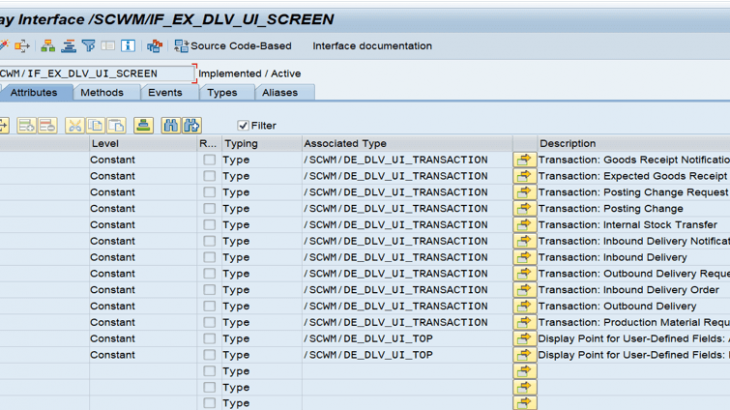The width and height of the screenshot is (730, 410).
Task: Open Interface documentation
Action: click(x=372, y=46)
